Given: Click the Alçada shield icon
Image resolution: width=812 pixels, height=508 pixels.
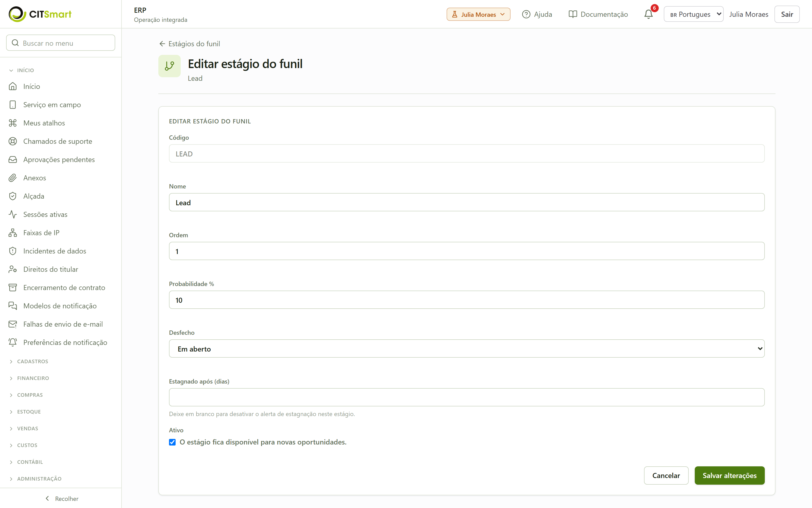Looking at the screenshot, I should (x=13, y=196).
